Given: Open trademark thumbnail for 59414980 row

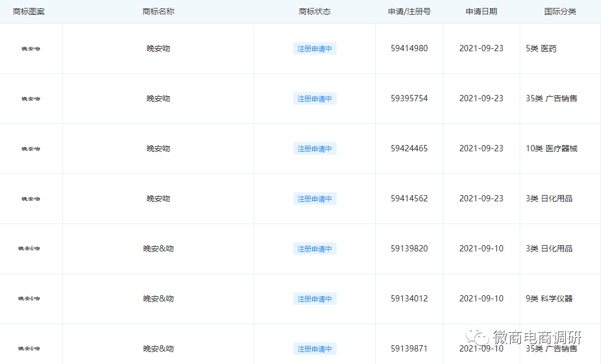Looking at the screenshot, I should click(x=31, y=49).
